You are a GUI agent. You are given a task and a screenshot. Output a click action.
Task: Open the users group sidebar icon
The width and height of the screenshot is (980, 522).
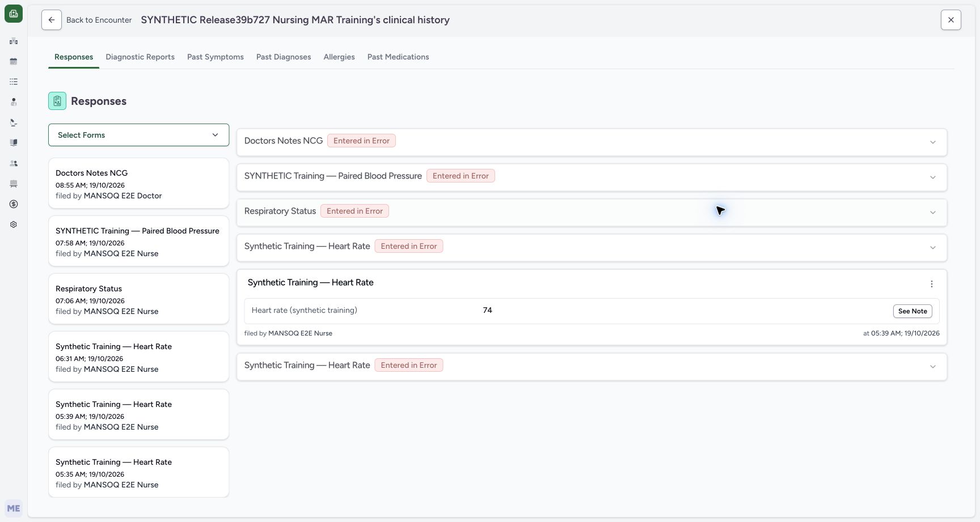tap(14, 163)
